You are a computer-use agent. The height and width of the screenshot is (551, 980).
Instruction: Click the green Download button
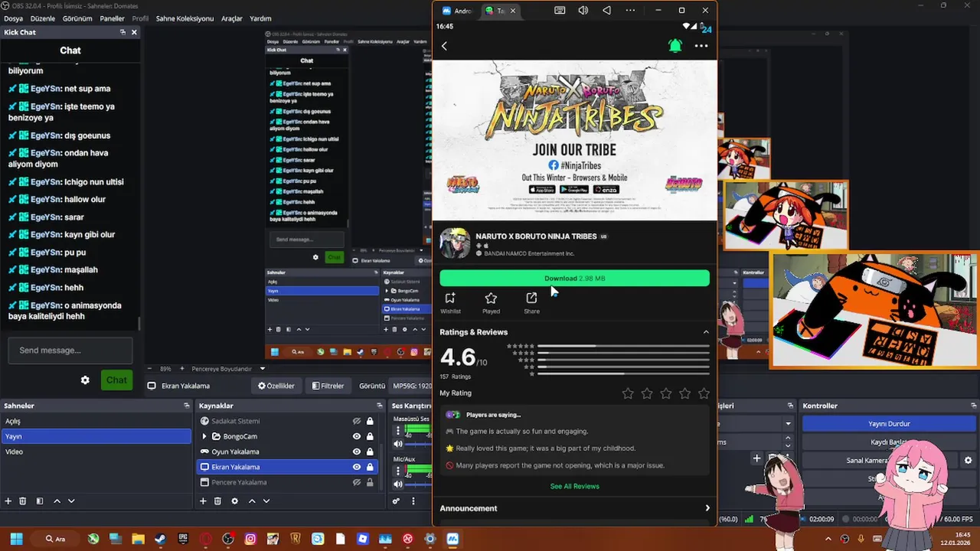tap(574, 279)
